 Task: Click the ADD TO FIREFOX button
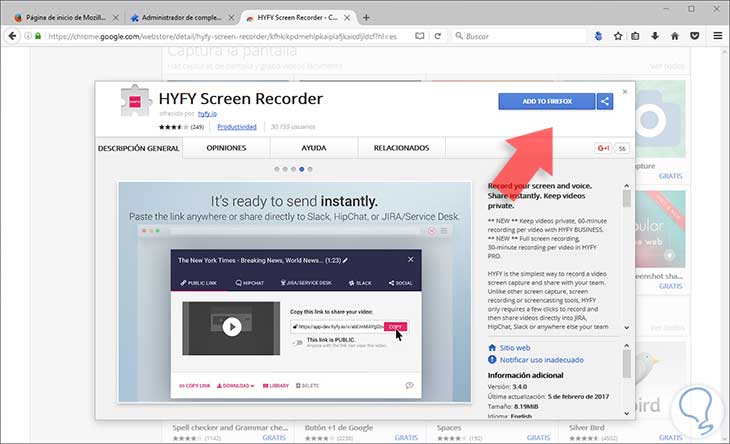pos(547,101)
